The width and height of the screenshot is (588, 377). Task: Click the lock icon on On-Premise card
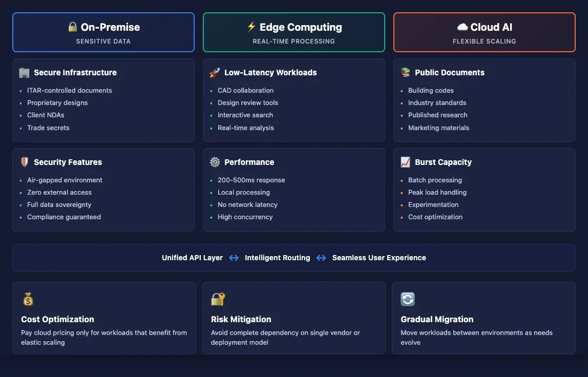click(73, 27)
